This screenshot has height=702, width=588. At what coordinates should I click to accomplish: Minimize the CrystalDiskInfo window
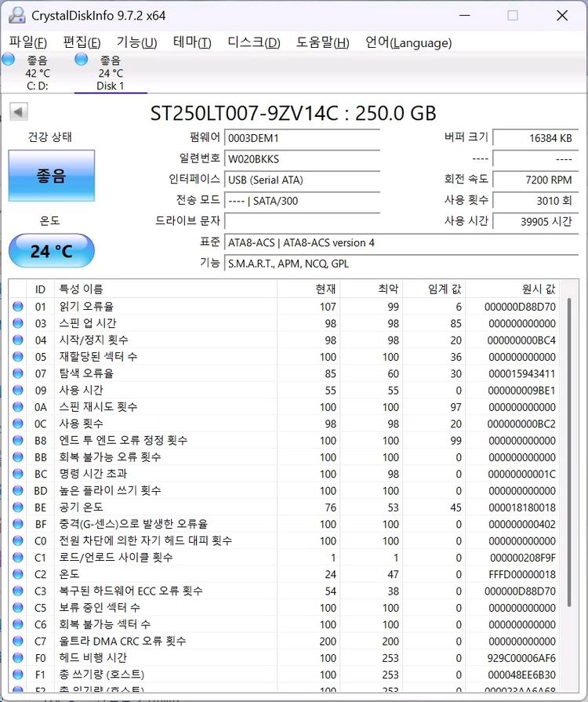(x=465, y=15)
